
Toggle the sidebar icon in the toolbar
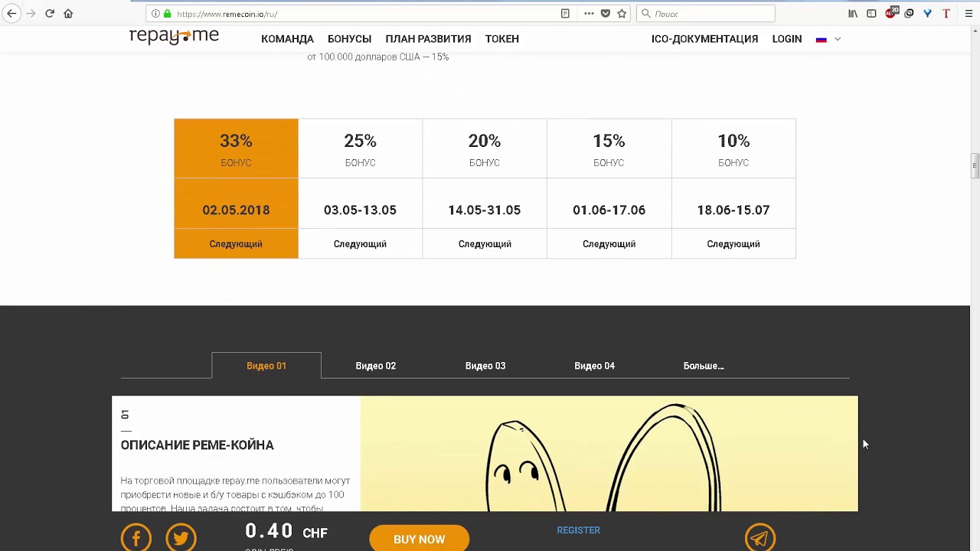tap(871, 14)
